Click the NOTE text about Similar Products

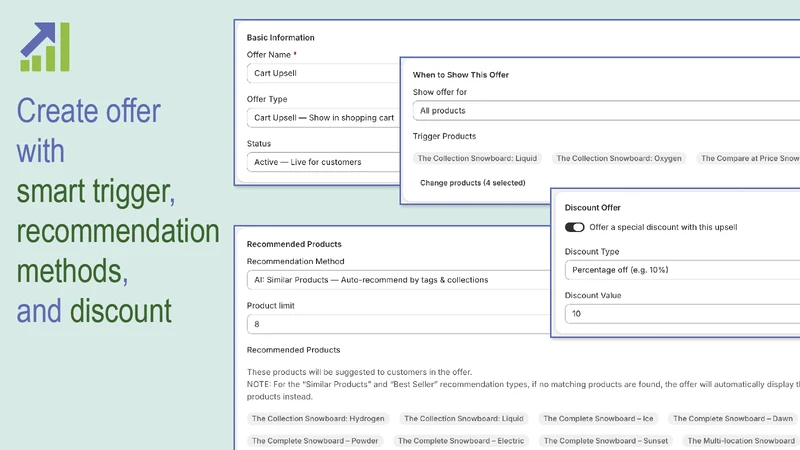click(523, 391)
